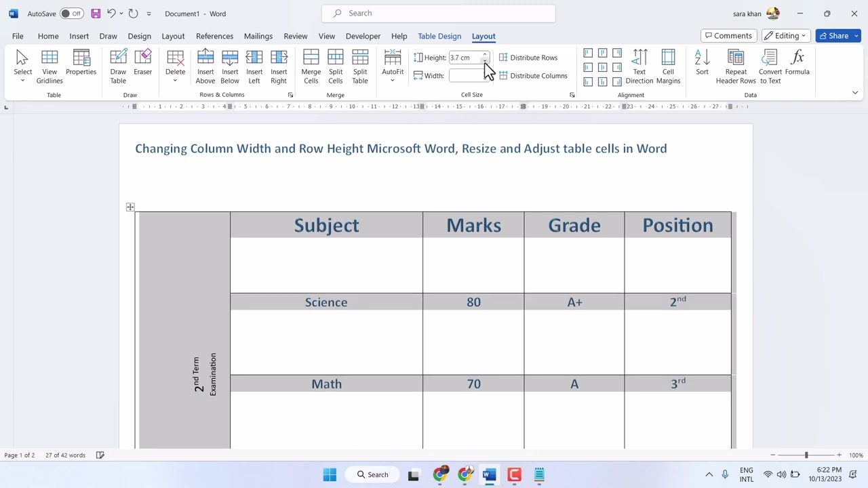868x488 pixels.
Task: Align cell text top right
Action: click(x=616, y=53)
